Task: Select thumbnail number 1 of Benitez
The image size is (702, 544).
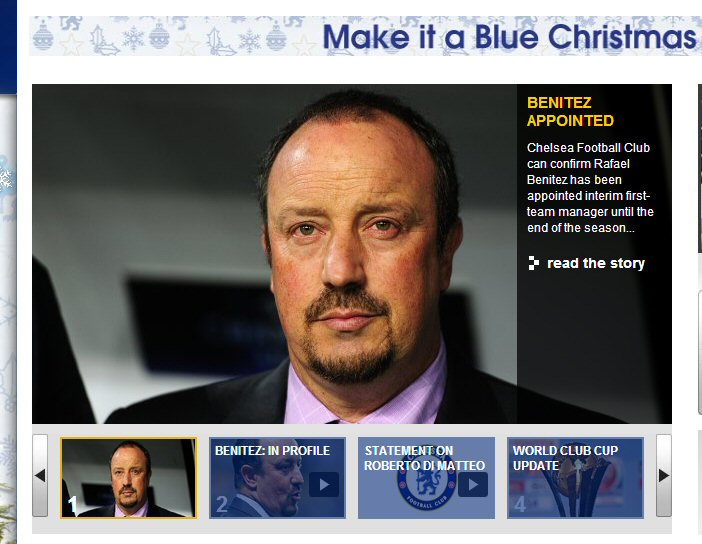Action: (128, 478)
